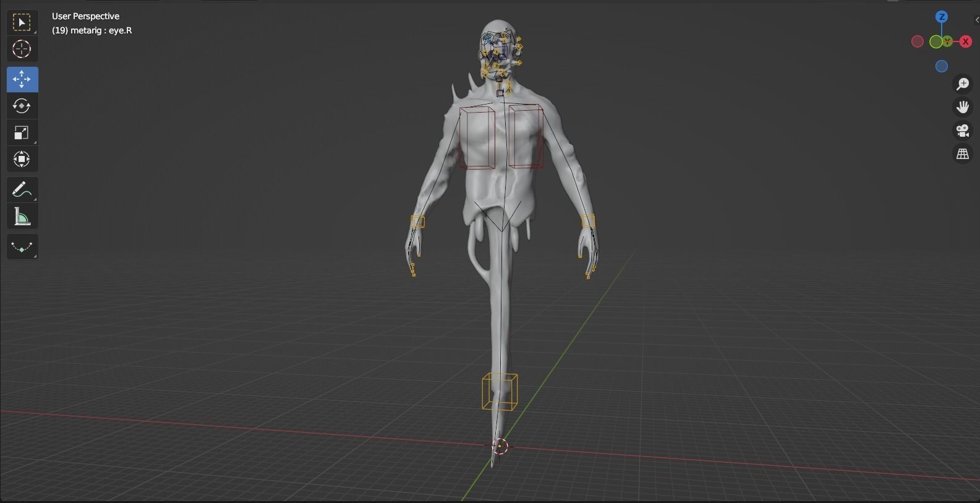This screenshot has width=980, height=503.
Task: Click the negative Z blue gizmo circle
Action: point(942,66)
